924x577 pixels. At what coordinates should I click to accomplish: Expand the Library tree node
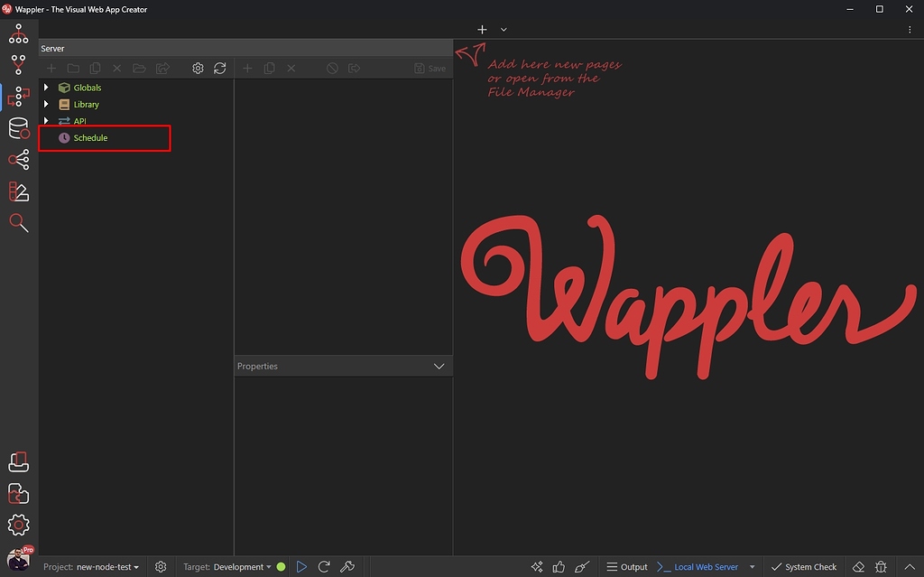[47, 105]
